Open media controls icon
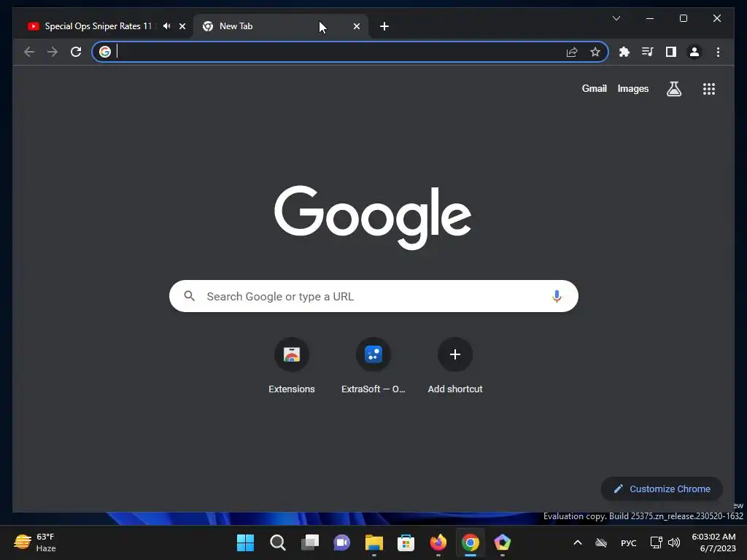 point(648,52)
